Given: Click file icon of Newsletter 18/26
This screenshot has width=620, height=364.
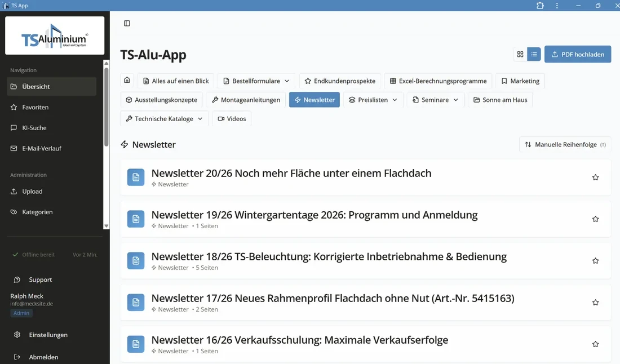Looking at the screenshot, I should (x=136, y=260).
